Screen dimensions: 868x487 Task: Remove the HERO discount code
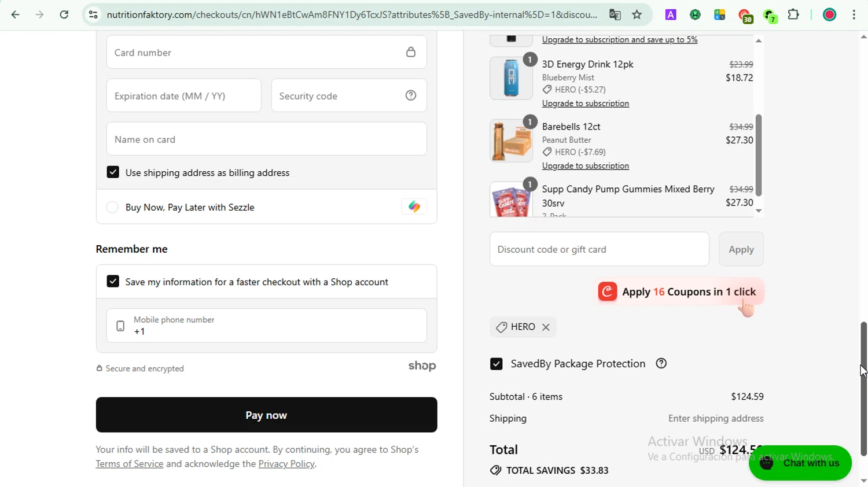(546, 327)
